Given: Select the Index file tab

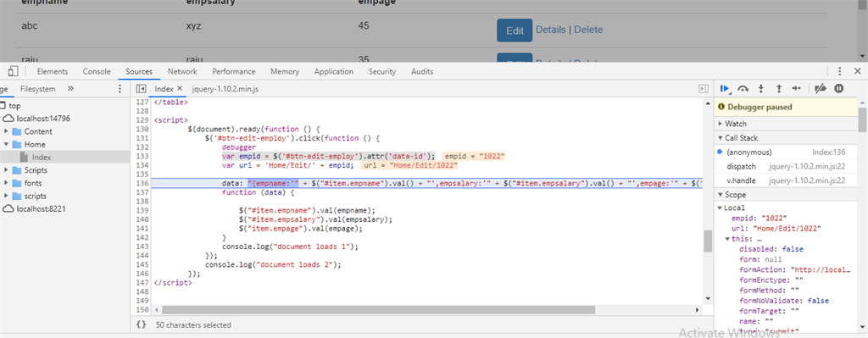Looking at the screenshot, I should click(164, 88).
